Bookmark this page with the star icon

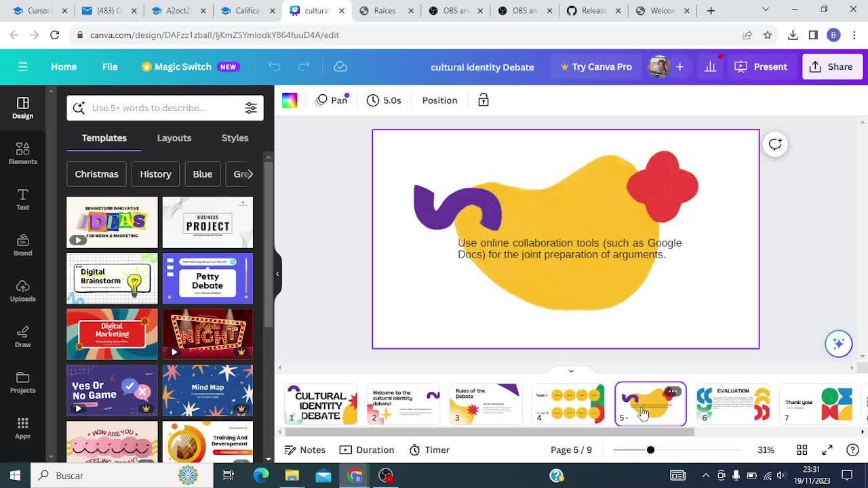click(x=768, y=35)
